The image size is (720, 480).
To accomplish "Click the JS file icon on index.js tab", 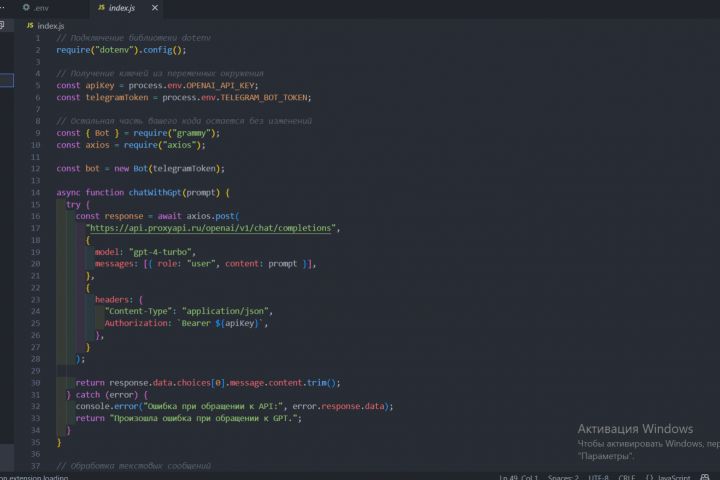I will click(101, 7).
